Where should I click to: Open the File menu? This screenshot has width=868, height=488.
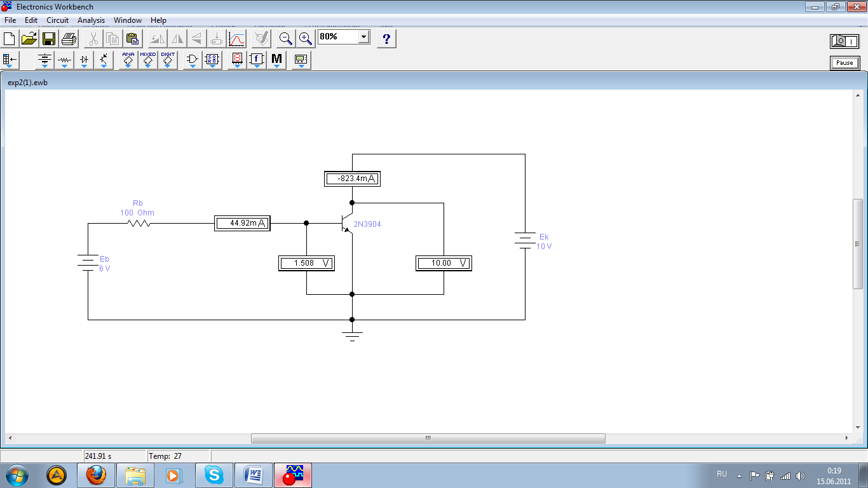[10, 20]
